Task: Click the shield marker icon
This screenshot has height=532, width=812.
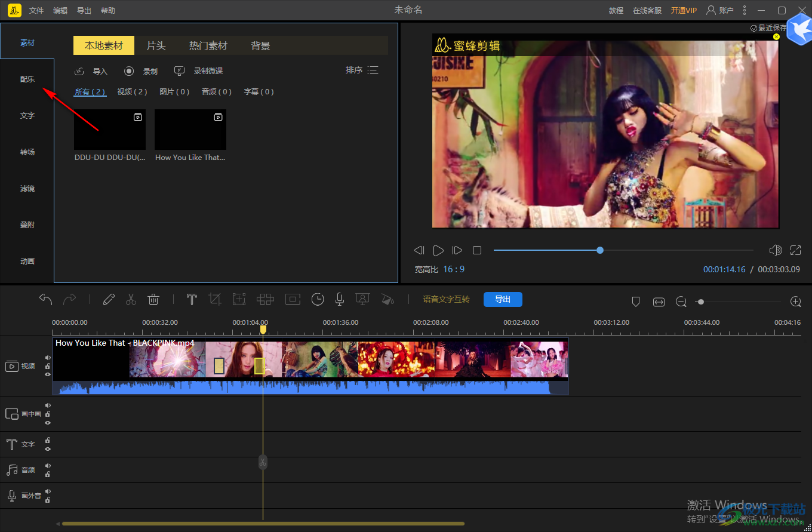Action: coord(636,302)
